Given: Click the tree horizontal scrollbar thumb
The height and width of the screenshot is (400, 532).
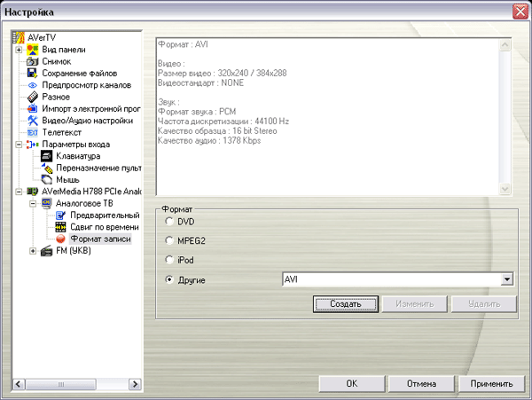Looking at the screenshot, I should (61, 384).
